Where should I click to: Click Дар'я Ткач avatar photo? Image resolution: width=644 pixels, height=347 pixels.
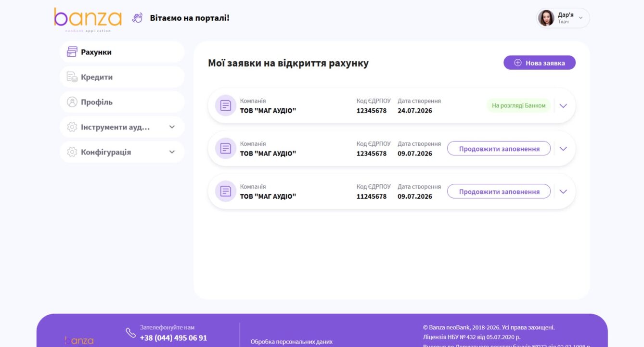click(546, 18)
